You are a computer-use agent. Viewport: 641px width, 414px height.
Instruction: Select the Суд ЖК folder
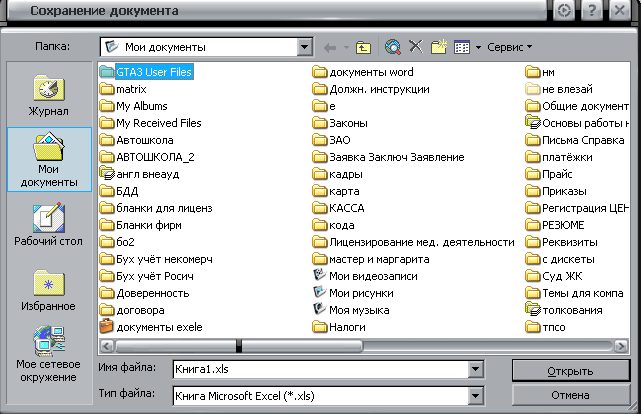(554, 276)
